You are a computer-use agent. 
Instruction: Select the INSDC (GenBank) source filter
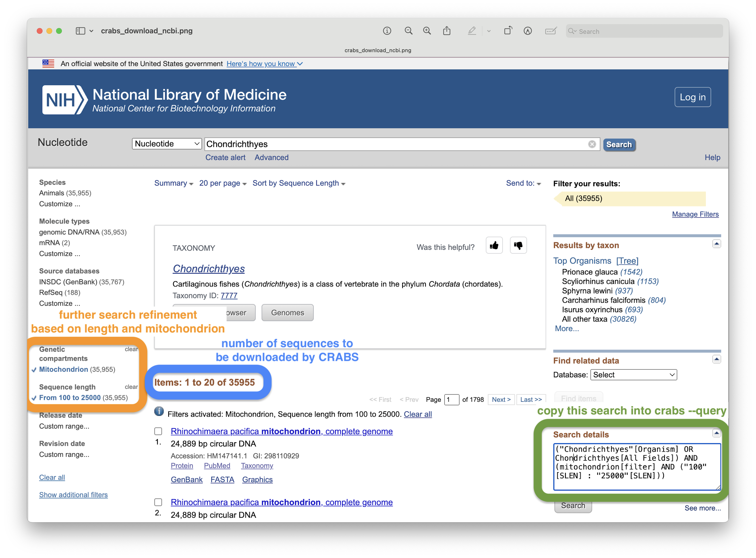68,282
